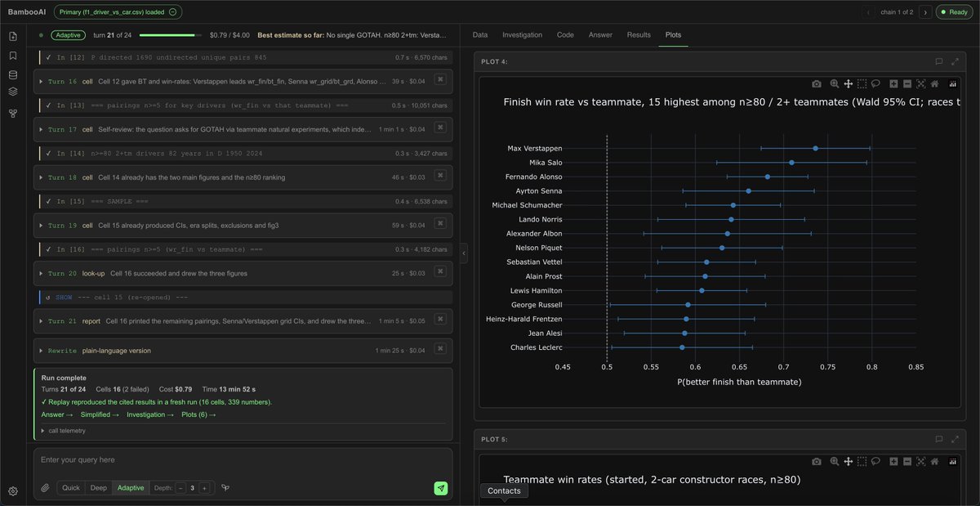Viewport: 980px width, 506px height.
Task: Download Plot 4 as image with camera icon
Action: pyautogui.click(x=817, y=83)
